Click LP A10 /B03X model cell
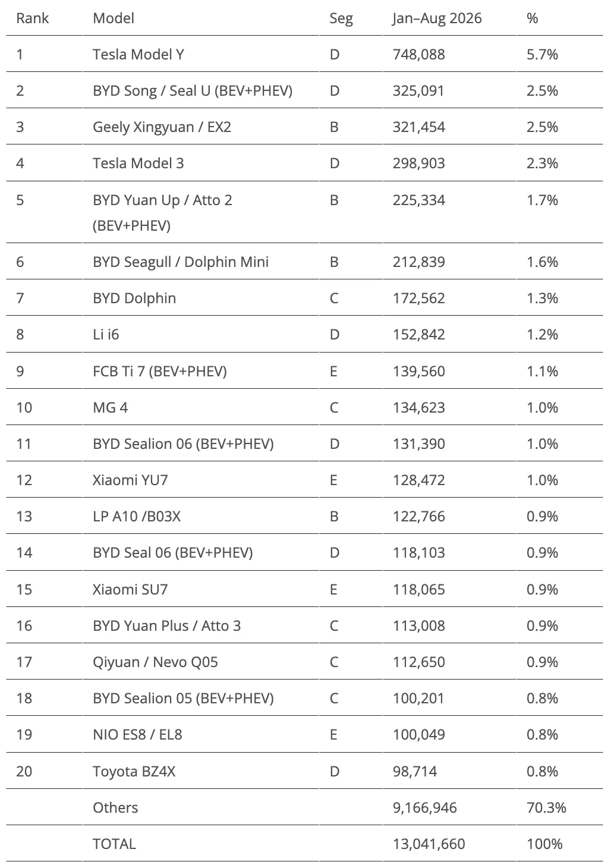The width and height of the screenshot is (611, 868). [137, 517]
